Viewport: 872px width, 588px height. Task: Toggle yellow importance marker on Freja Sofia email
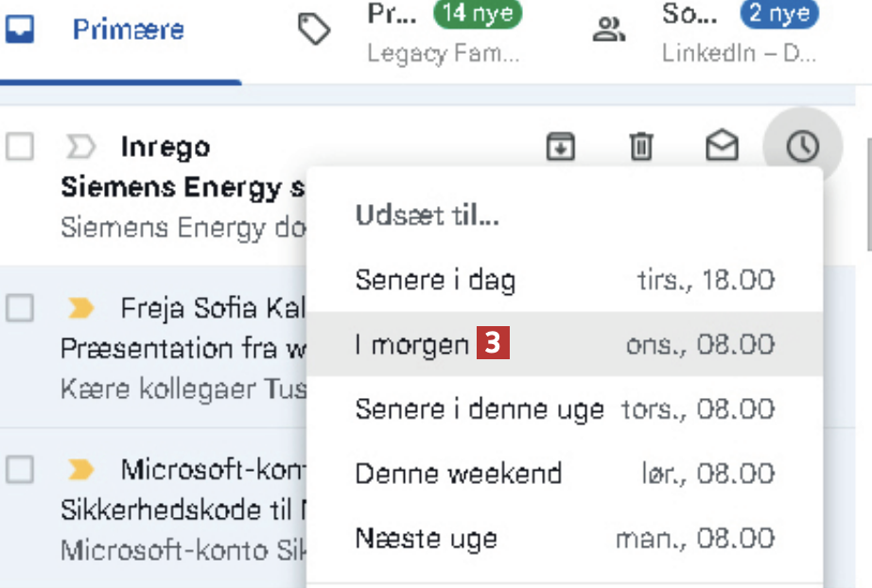pos(81,307)
